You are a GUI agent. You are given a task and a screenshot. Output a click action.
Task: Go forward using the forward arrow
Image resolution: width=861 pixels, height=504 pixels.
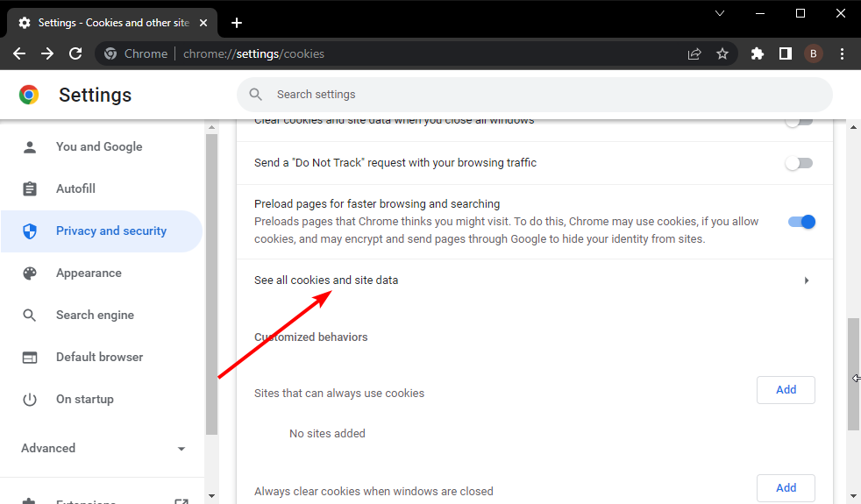[47, 53]
